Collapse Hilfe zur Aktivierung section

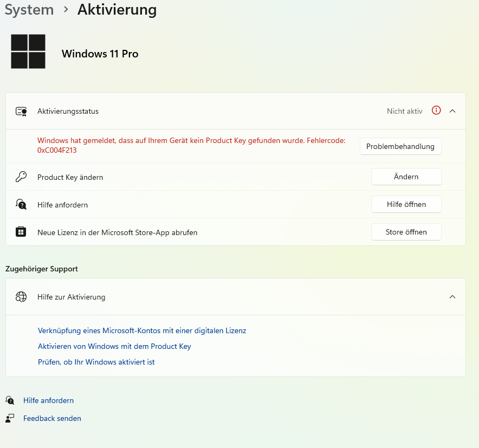click(452, 297)
